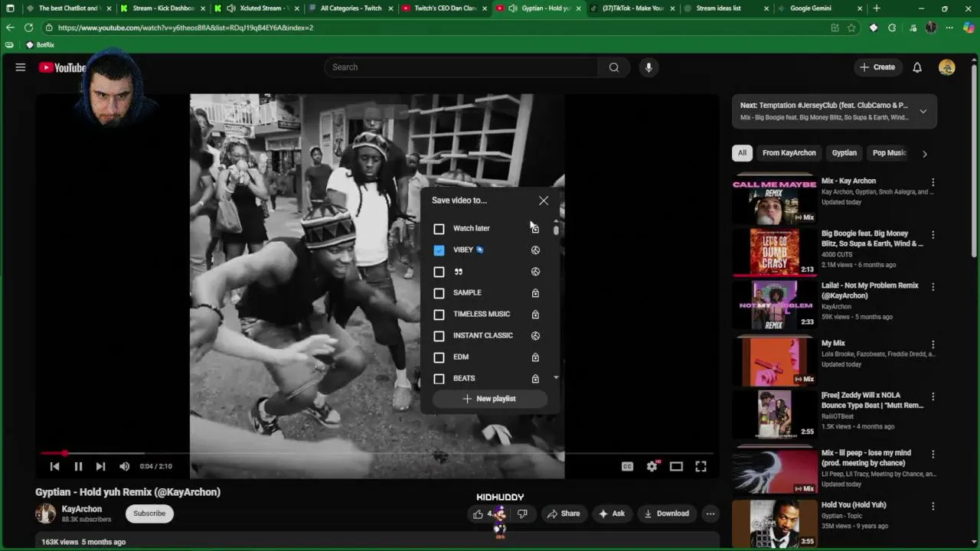Click the dialog's scrollbar thumb
The height and width of the screenshot is (551, 980).
(556, 230)
